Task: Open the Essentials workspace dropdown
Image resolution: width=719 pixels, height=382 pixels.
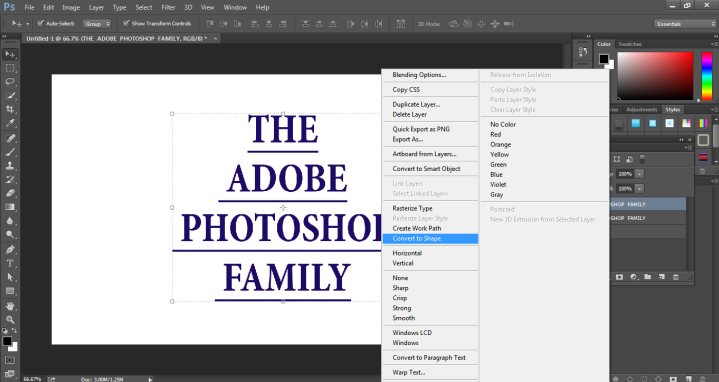Action: pos(685,24)
